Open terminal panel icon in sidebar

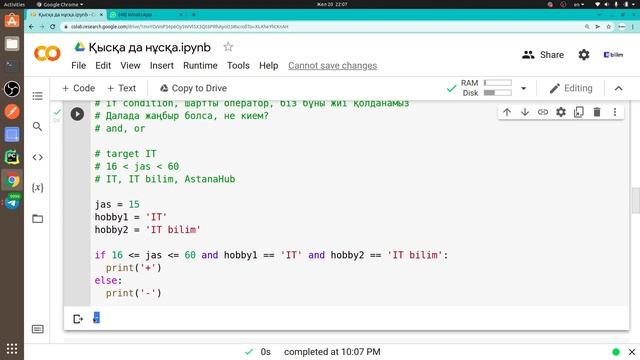coord(38,329)
